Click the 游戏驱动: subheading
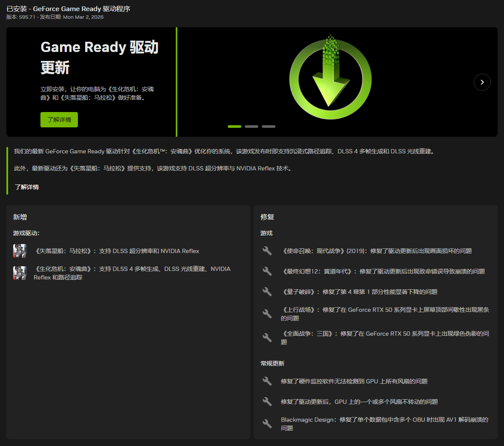Screen dimensions: 504x446 (26, 233)
